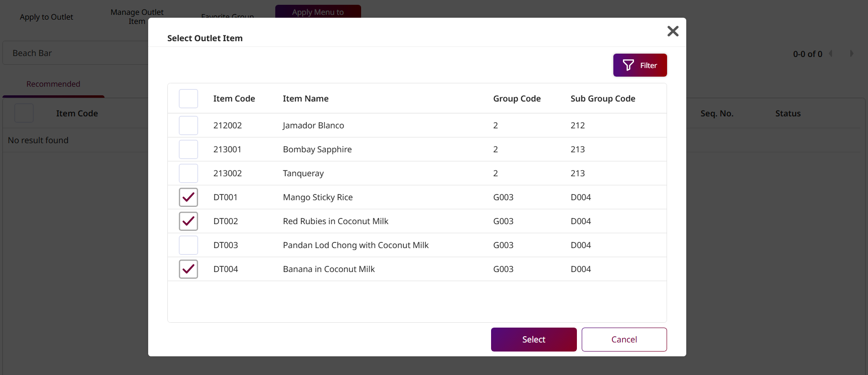Expand the Beach Bar outlet dropdown
This screenshot has width=868, height=375.
tap(77, 53)
